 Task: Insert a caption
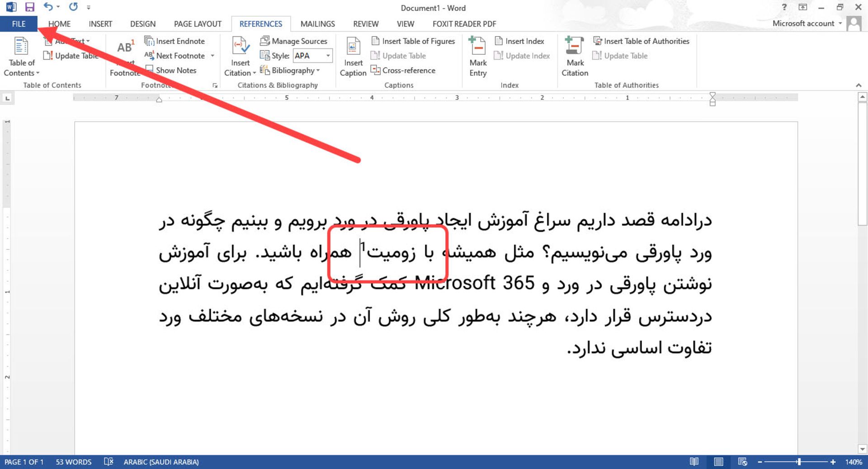pyautogui.click(x=353, y=54)
